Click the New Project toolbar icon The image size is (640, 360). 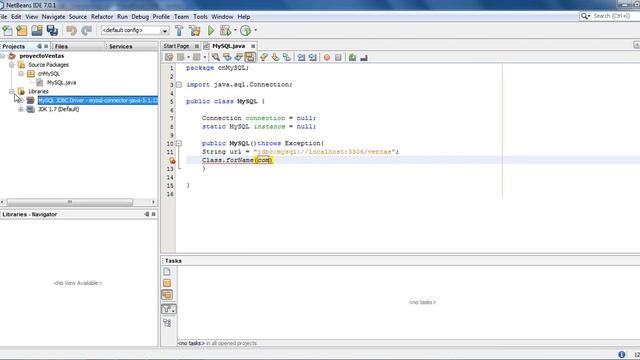pos(22,31)
